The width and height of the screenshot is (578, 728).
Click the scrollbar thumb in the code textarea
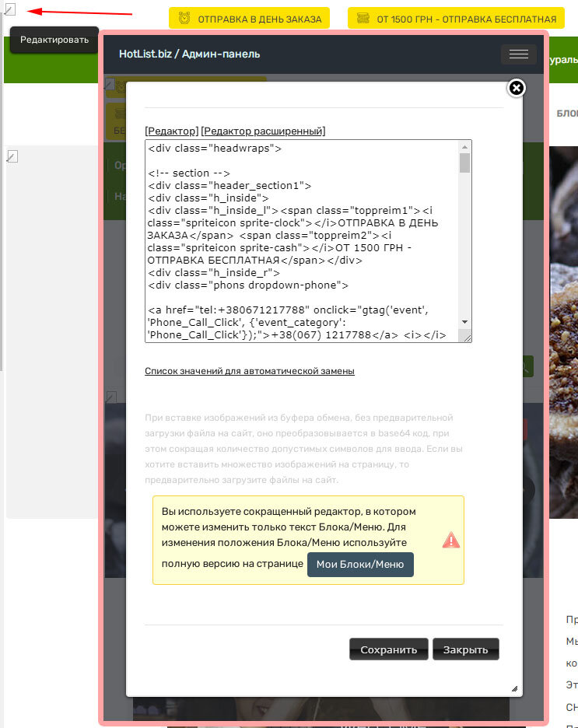(464, 163)
